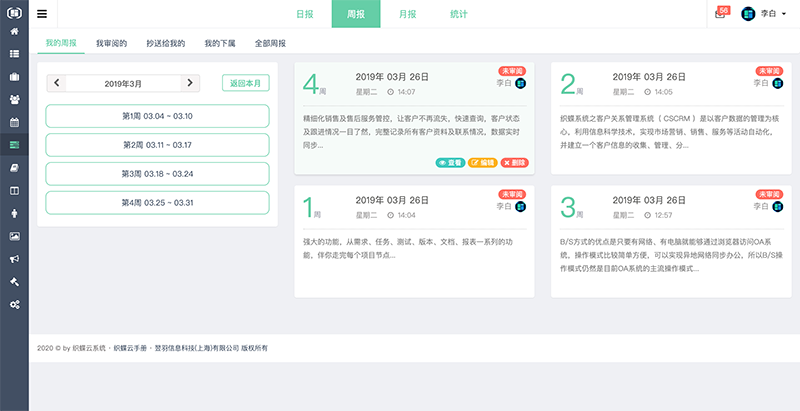Open the briefcase icon in sidebar
Viewport: 800px width, 411px height.
pyautogui.click(x=14, y=77)
